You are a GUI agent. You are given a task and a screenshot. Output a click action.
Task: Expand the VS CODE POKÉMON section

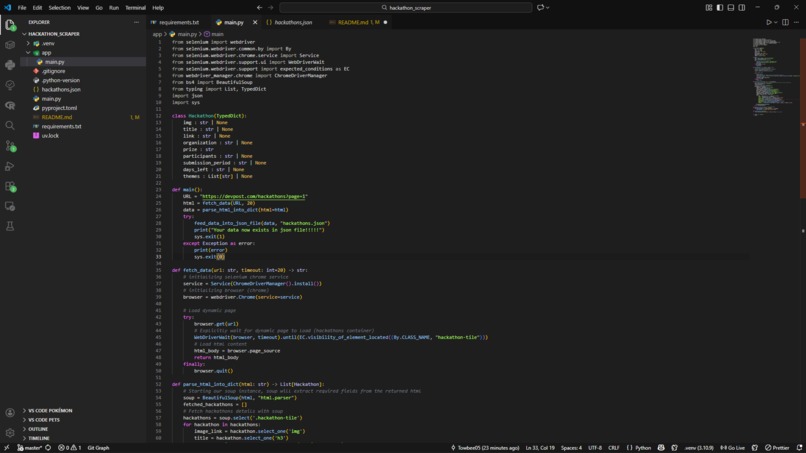(50, 410)
